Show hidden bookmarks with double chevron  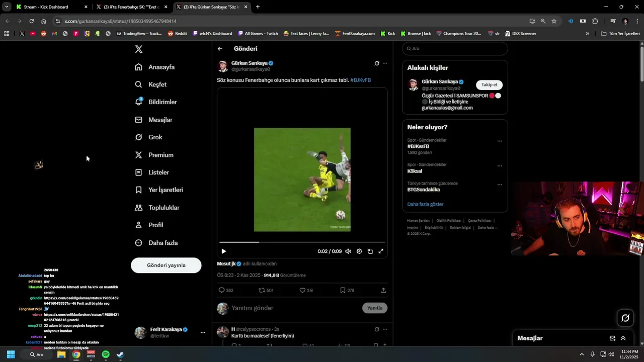587,34
